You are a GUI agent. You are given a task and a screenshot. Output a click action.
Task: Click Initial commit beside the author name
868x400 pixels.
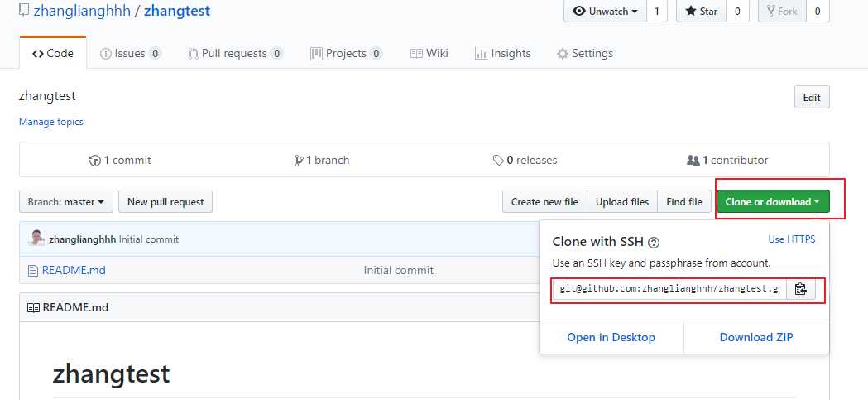[149, 239]
